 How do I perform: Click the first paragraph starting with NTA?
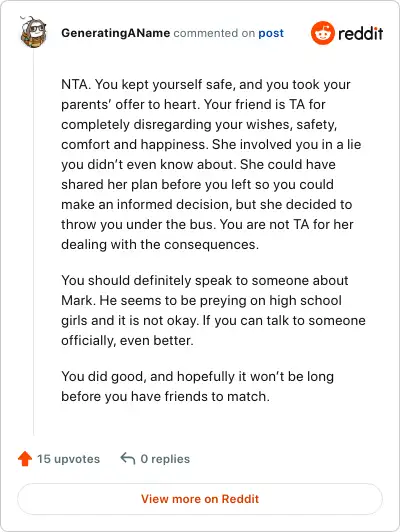(211, 164)
